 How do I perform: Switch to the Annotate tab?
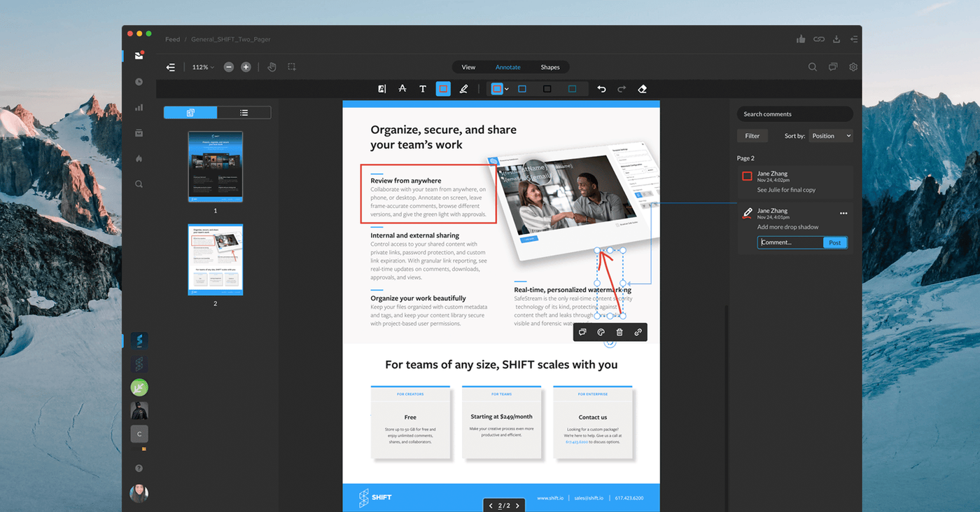[x=508, y=67]
